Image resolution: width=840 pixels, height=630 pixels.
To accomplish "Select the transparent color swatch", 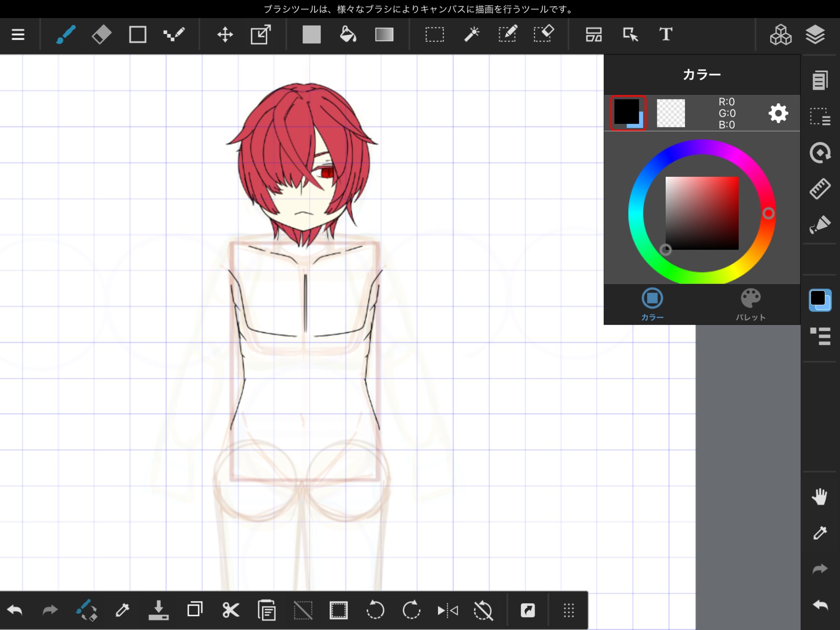I will coord(671,113).
